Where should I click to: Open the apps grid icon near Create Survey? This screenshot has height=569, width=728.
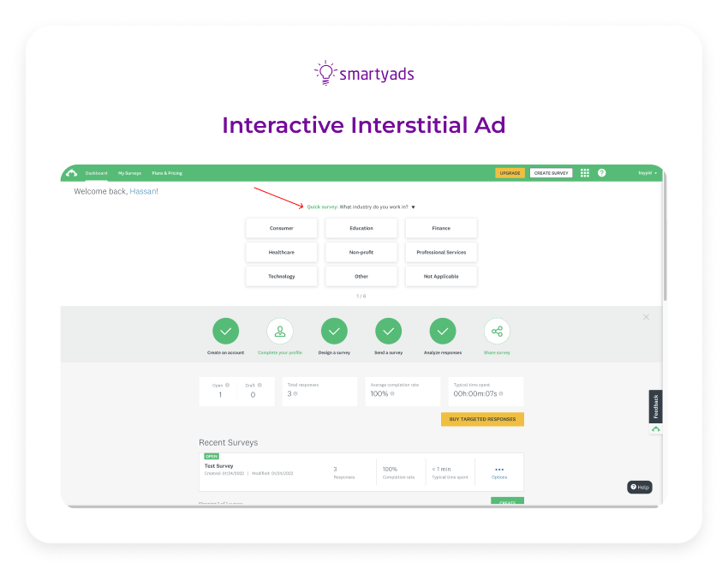point(584,172)
